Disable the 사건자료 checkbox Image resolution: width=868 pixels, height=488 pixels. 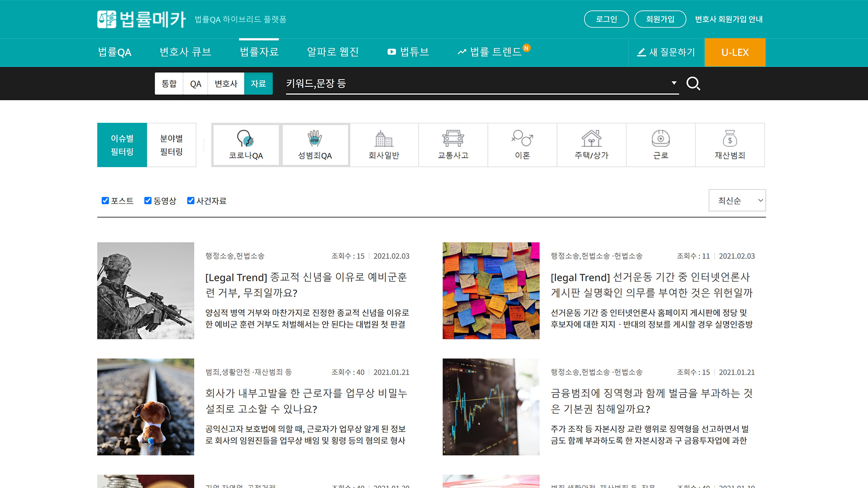click(191, 201)
